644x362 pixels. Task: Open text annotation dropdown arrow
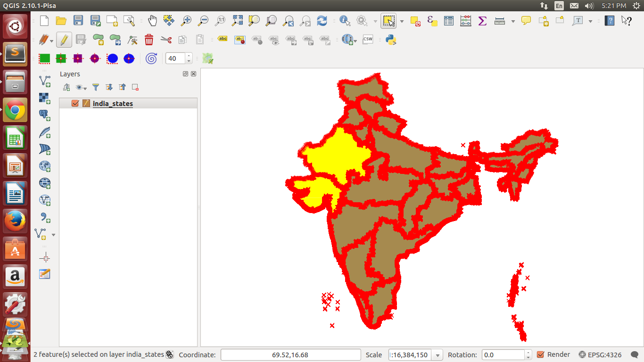[x=590, y=21]
